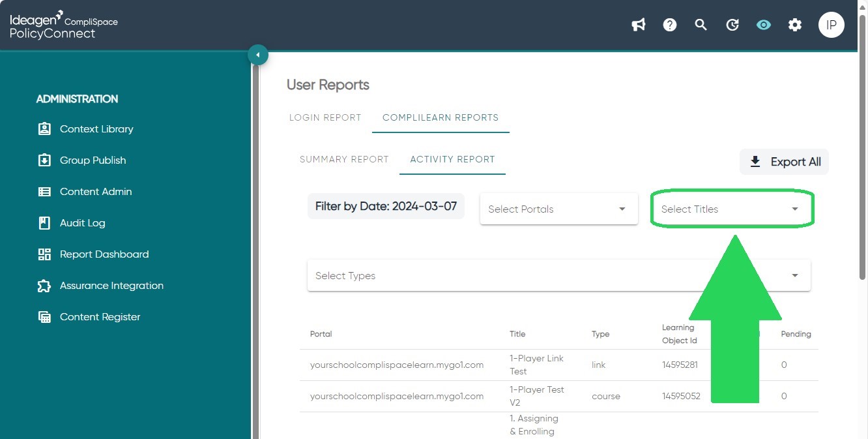Click the Portal column header
The height and width of the screenshot is (439, 868).
pyautogui.click(x=321, y=334)
